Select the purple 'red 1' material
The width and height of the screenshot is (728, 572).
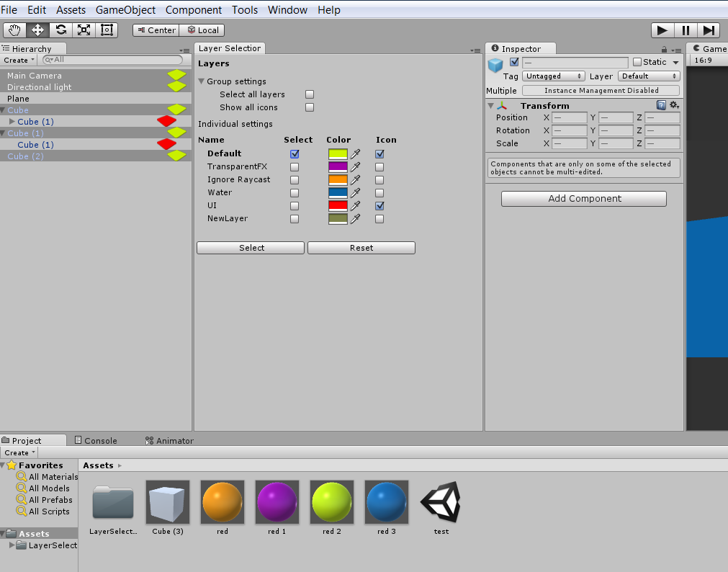tap(277, 502)
